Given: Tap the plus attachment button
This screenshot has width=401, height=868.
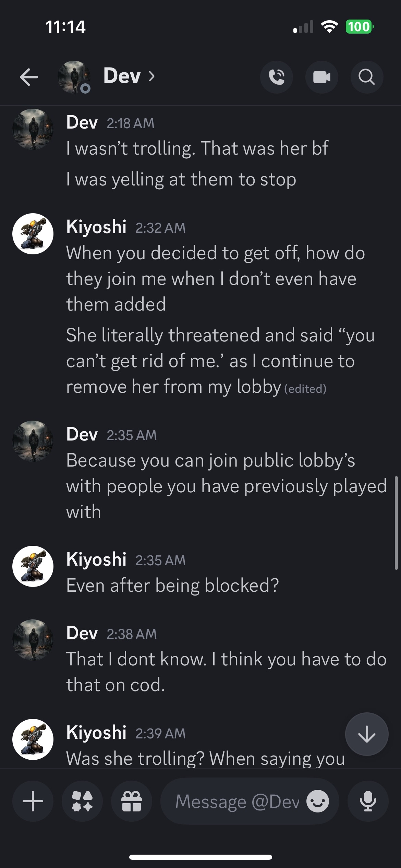Looking at the screenshot, I should pos(33,801).
